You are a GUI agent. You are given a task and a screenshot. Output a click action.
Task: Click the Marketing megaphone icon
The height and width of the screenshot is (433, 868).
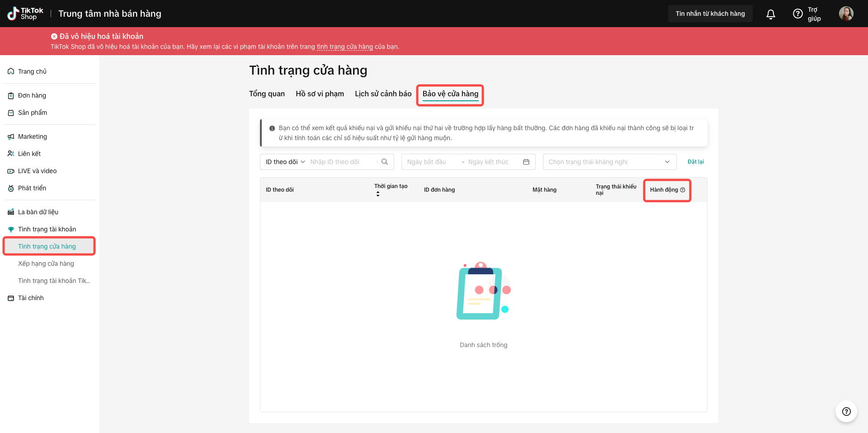(x=11, y=136)
